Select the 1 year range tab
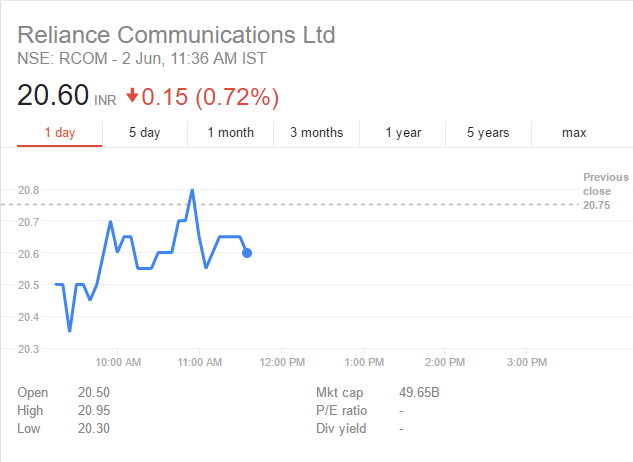Image resolution: width=633 pixels, height=462 pixels. click(403, 133)
